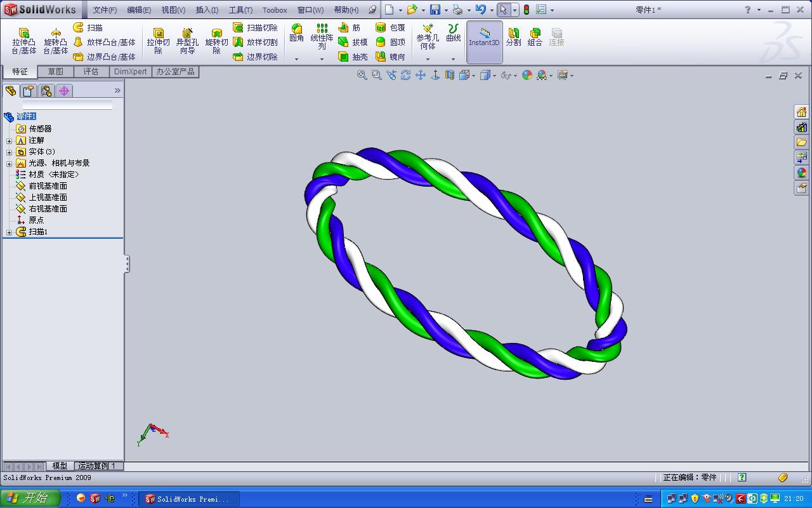
Task: Choose the 拔模 draft tool
Action: [x=353, y=43]
